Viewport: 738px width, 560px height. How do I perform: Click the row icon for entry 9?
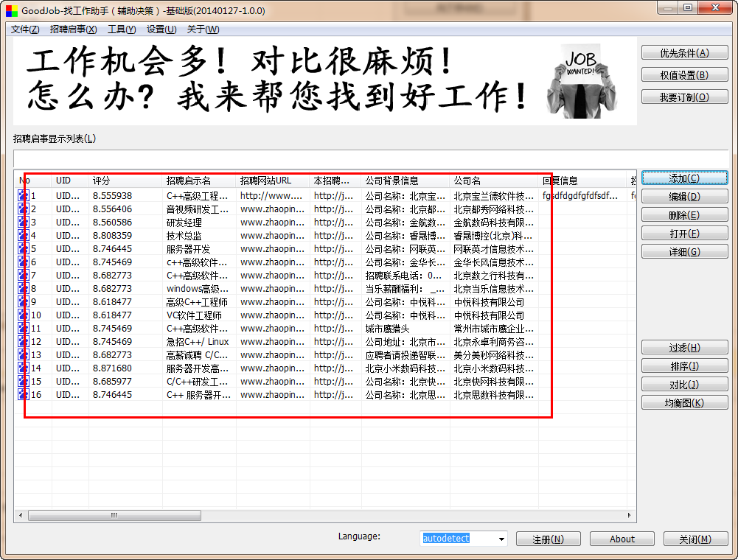[24, 301]
